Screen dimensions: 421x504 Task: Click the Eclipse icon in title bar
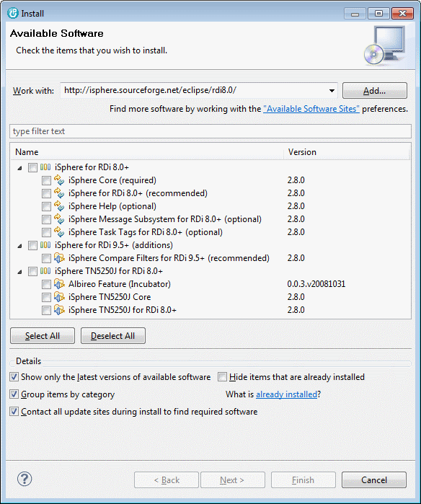(x=12, y=13)
